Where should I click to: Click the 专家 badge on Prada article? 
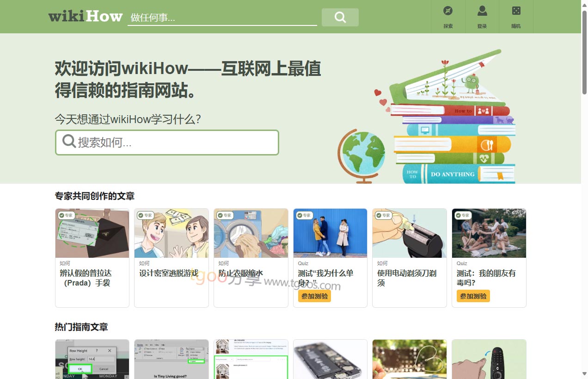[66, 215]
